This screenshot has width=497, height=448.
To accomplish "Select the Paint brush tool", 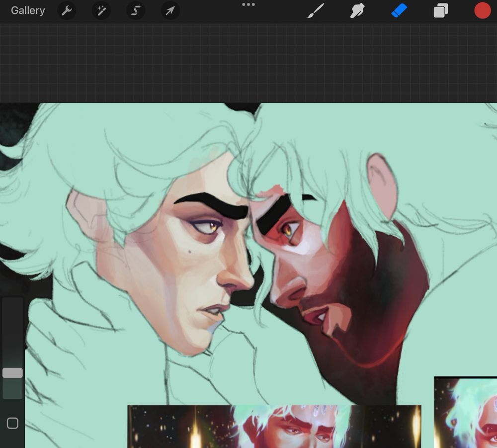I will [x=316, y=10].
